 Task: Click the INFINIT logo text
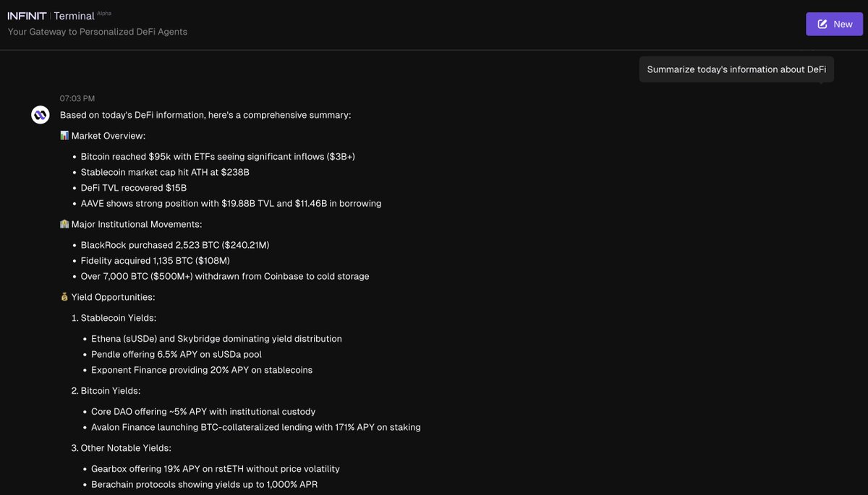(27, 15)
